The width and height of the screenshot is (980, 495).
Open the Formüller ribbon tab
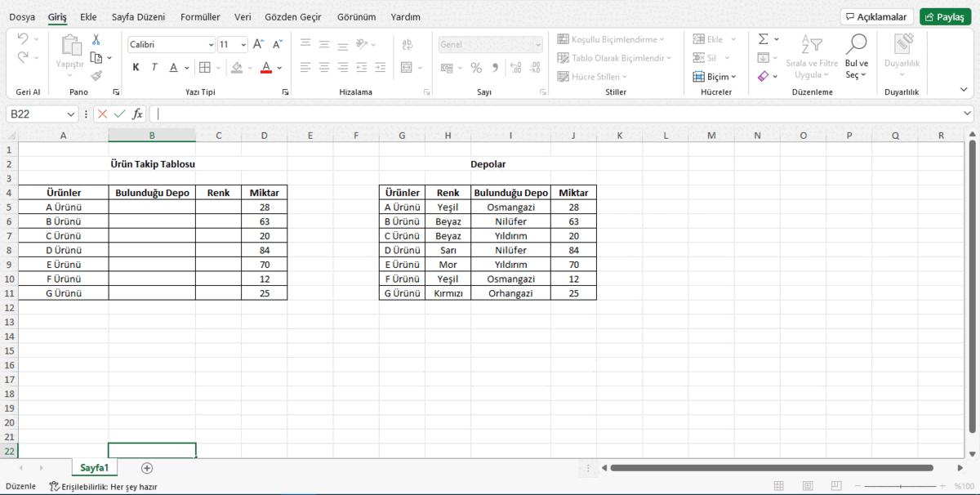coord(200,16)
